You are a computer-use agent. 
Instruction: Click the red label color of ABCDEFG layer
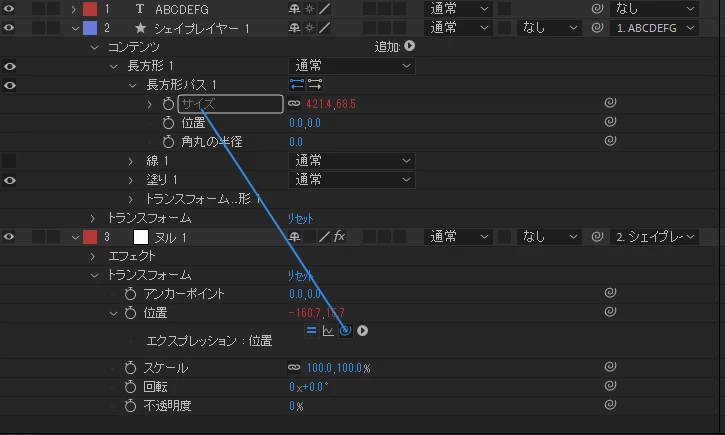[90, 8]
